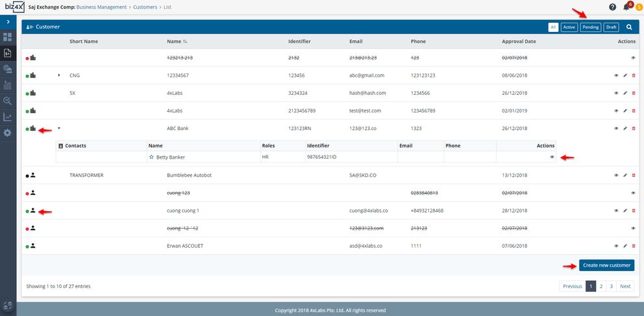Click Create new customer button
644x316 pixels.
click(x=606, y=265)
